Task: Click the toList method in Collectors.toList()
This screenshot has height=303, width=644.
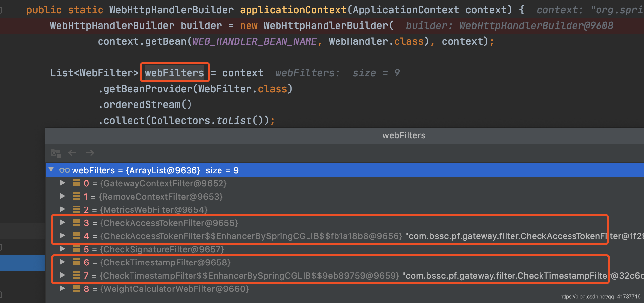Action: click(x=234, y=121)
